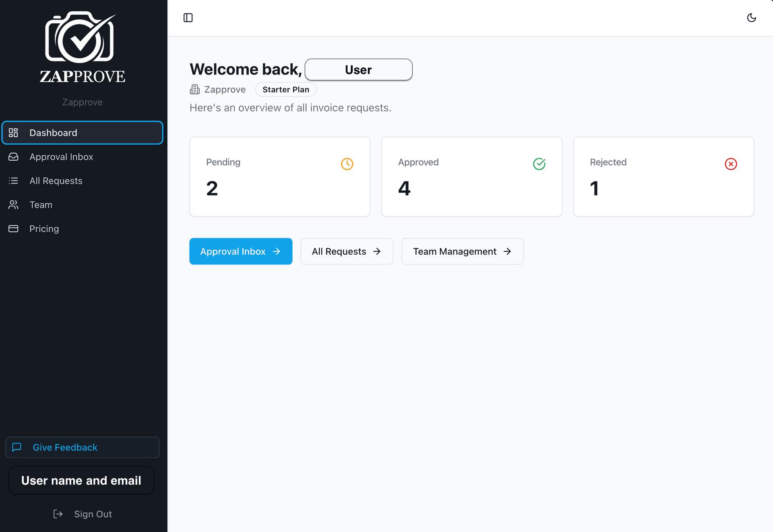Click the Pricing credit card icon
This screenshot has width=773, height=532.
13,229
